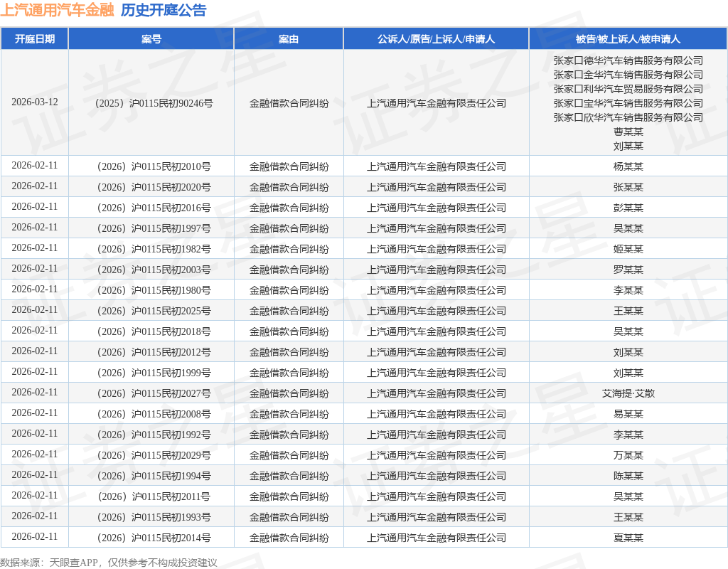
Task: Click the 公诉人/原告/上诉人/申请人 column header
Action: point(436,39)
